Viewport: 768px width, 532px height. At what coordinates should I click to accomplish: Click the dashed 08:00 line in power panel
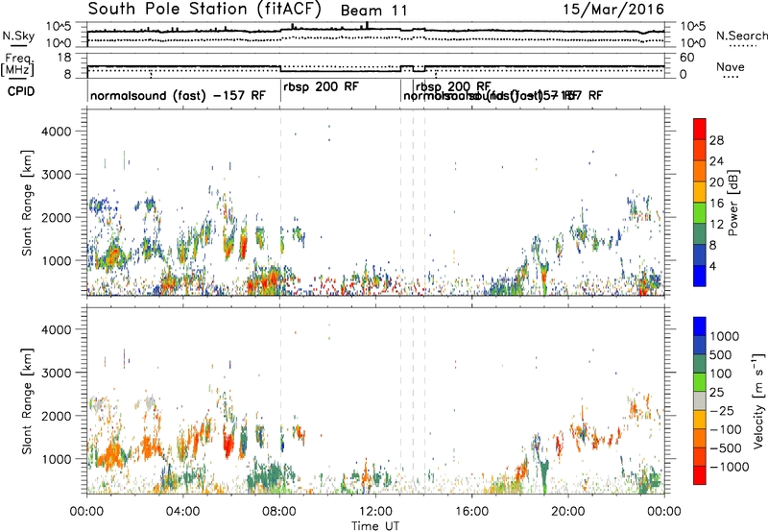pyautogui.click(x=280, y=203)
